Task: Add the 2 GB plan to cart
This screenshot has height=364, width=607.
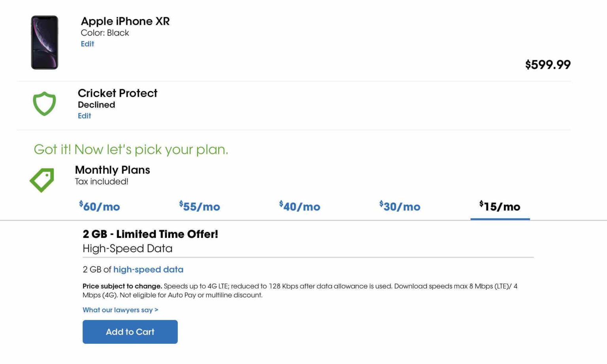Action: (x=130, y=332)
